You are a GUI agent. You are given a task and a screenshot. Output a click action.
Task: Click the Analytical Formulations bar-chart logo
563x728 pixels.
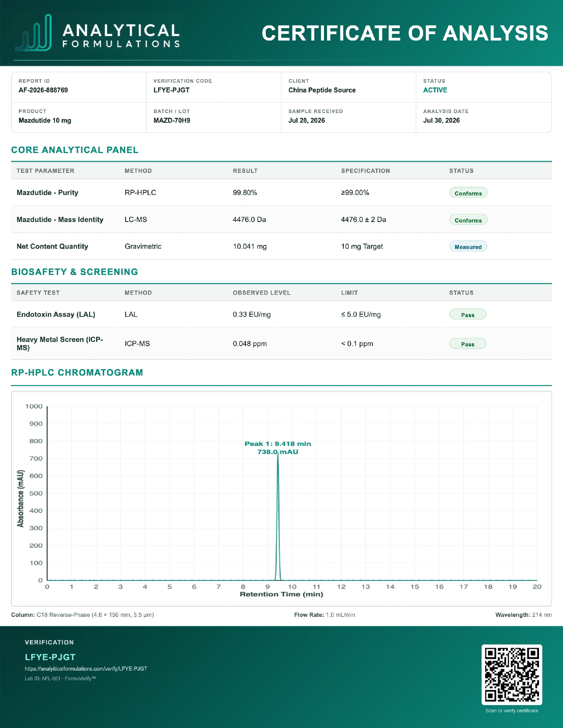coord(33,33)
